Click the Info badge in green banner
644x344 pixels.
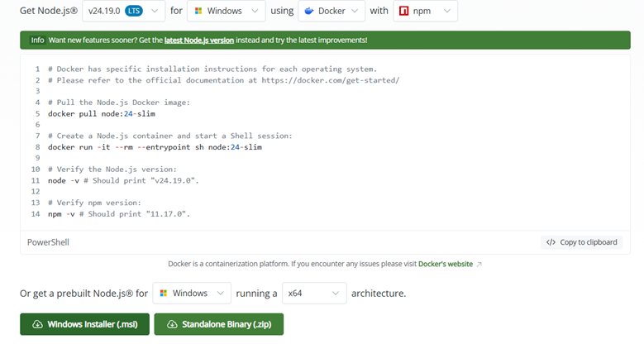point(37,40)
